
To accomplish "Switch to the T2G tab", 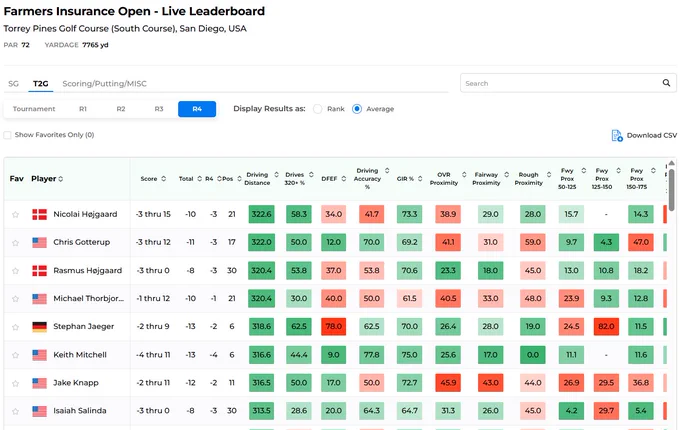I will coord(41,84).
